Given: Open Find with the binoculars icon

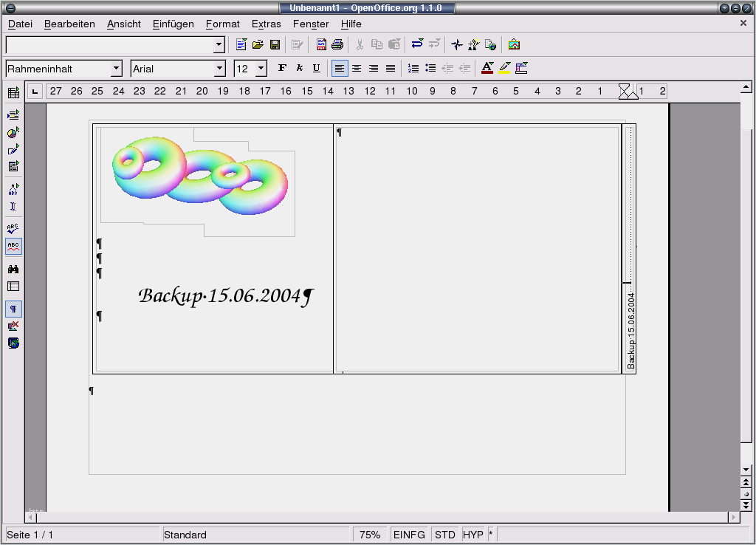Looking at the screenshot, I should pos(13,270).
